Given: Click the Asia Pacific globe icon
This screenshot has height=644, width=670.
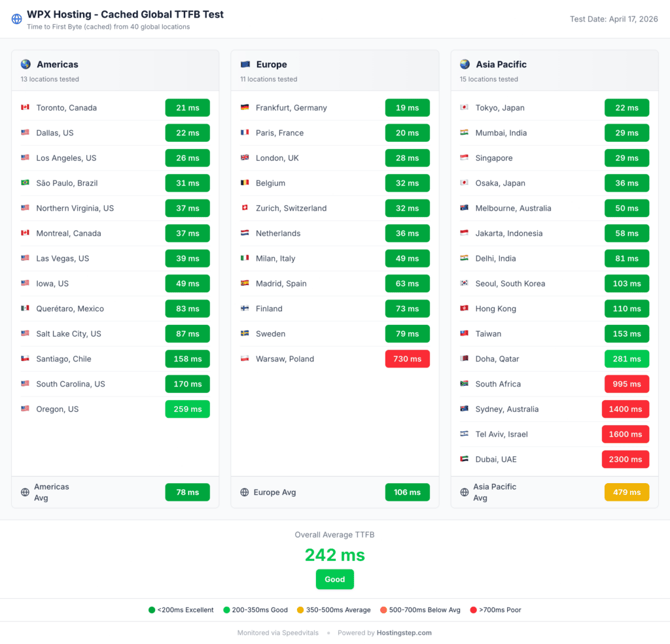Looking at the screenshot, I should 465,65.
